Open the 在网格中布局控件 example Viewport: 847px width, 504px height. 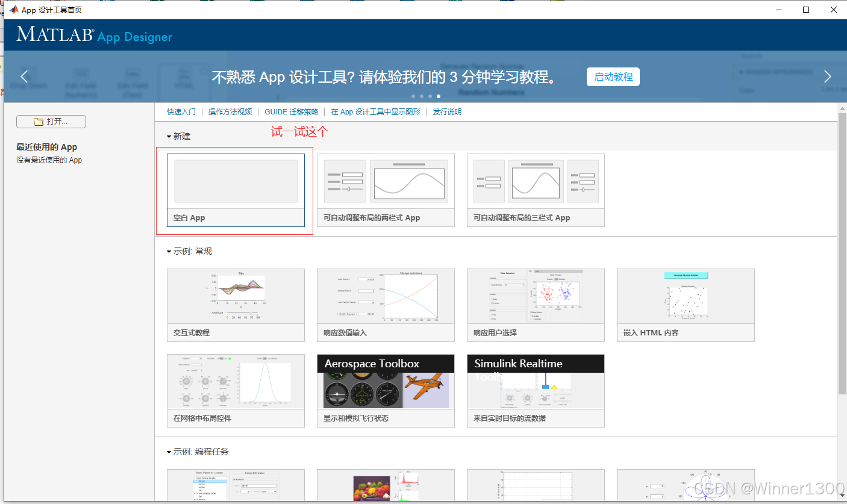pos(236,391)
